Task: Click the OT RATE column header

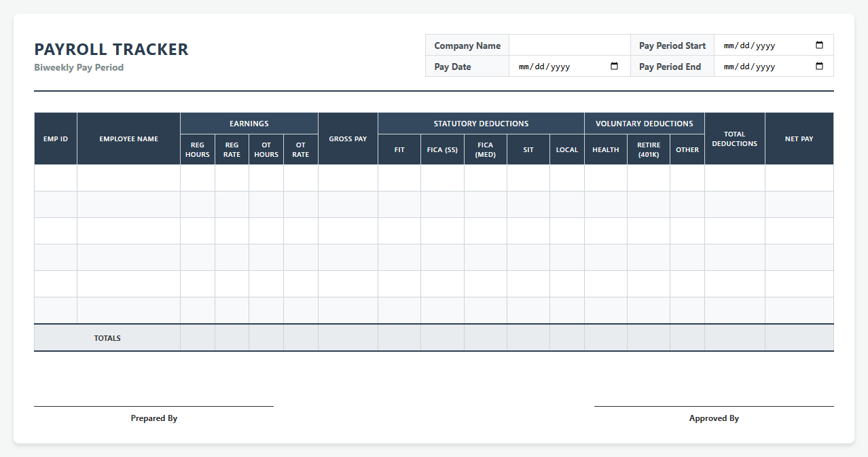Action: point(301,149)
